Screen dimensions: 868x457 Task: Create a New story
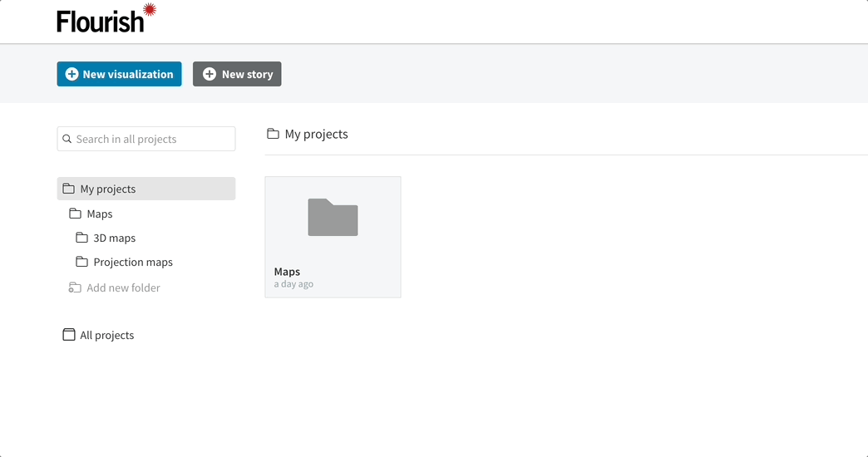237,74
